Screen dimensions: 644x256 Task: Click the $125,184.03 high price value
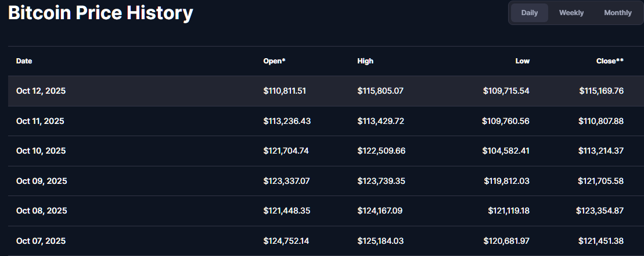[x=380, y=241]
